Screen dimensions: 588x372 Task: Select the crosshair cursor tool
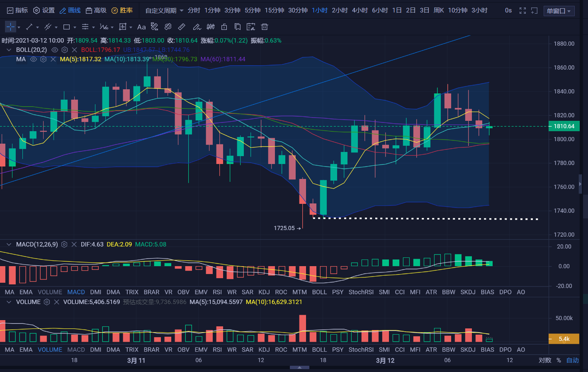tap(10, 27)
